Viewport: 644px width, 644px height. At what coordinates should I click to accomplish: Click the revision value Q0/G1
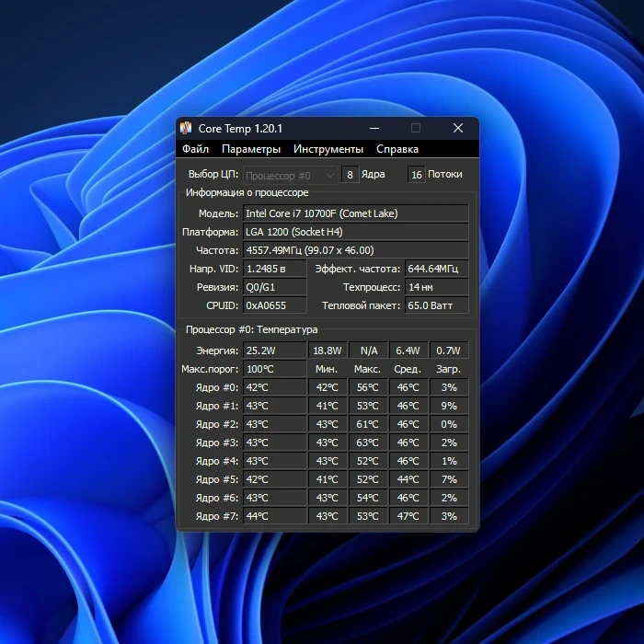coord(275,287)
